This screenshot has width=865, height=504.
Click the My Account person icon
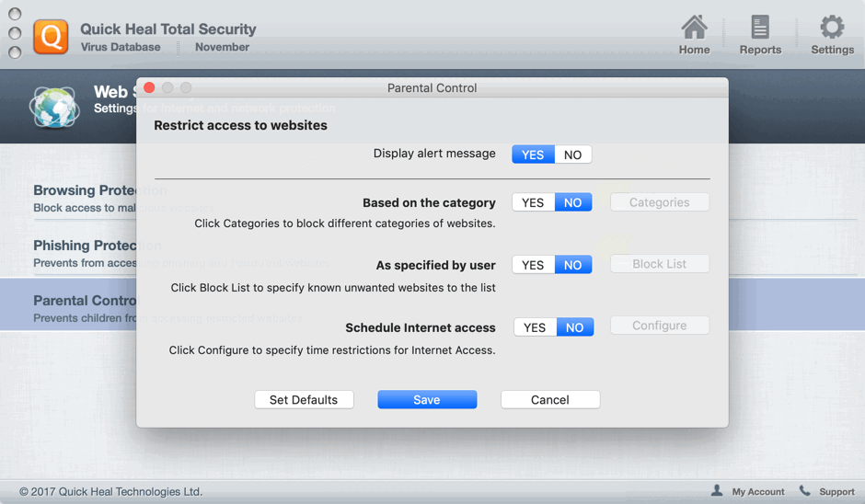pos(717,491)
